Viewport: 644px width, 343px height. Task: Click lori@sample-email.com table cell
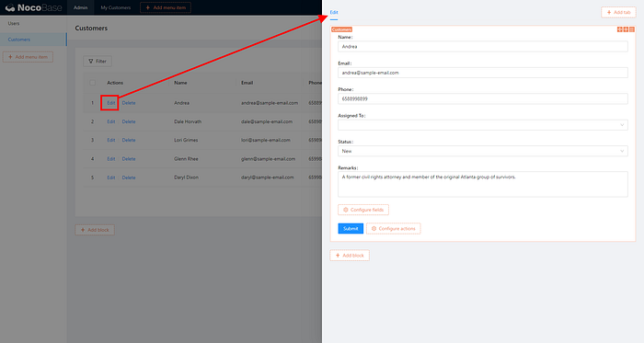[x=266, y=140]
